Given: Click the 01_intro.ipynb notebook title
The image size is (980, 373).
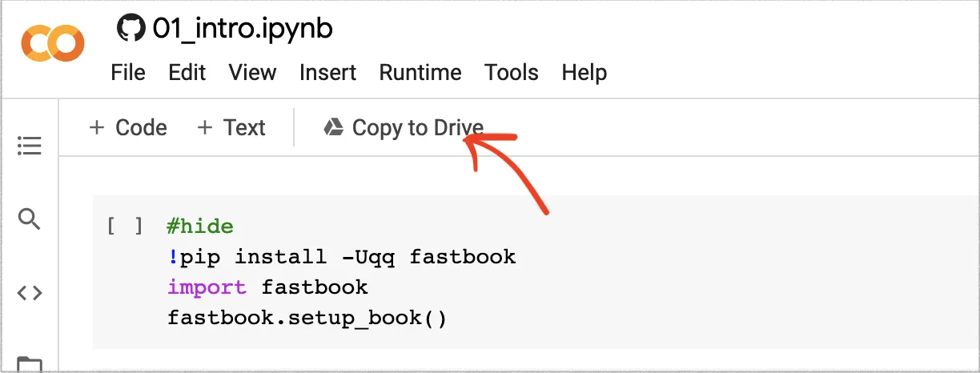Looking at the screenshot, I should [x=242, y=29].
